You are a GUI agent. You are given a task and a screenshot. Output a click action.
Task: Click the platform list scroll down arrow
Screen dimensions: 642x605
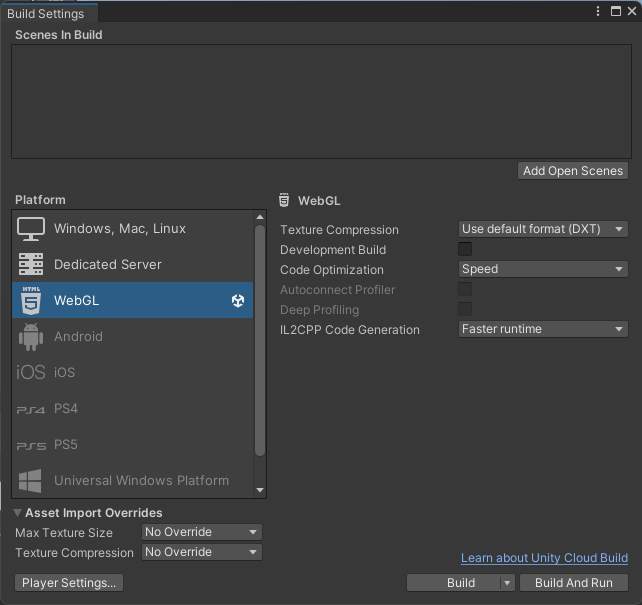[x=260, y=490]
